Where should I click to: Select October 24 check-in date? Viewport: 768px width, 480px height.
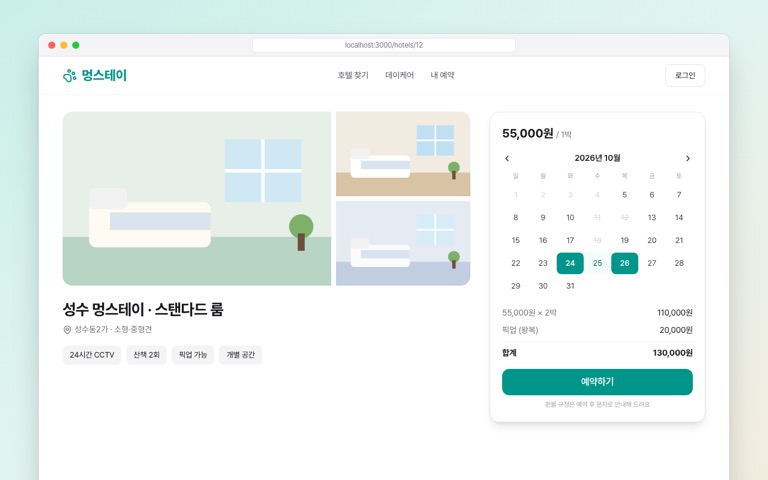(570, 263)
